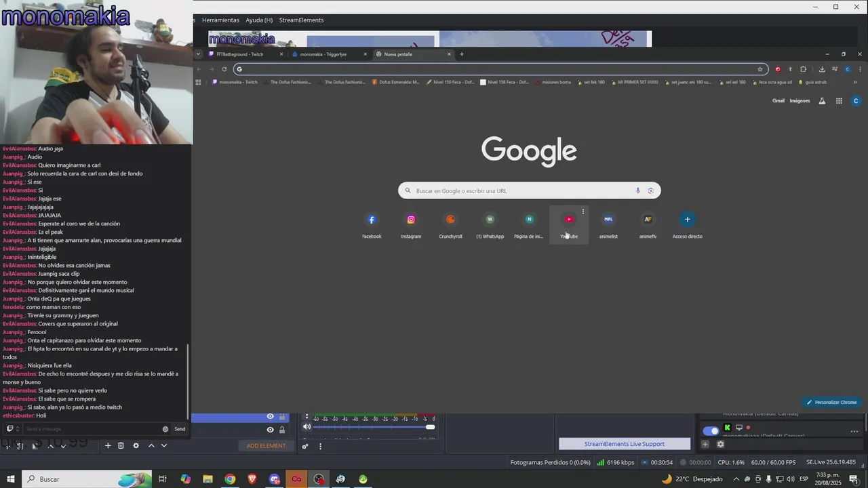Viewport: 868px width, 488px height.
Task: Open the Instagram shortcut tile
Action: [411, 225]
